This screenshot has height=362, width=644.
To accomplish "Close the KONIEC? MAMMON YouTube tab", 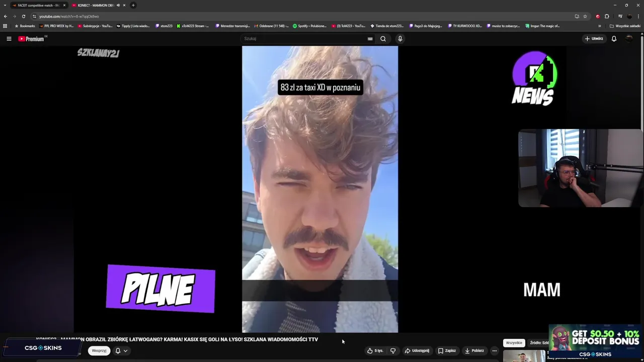I will (x=124, y=5).
